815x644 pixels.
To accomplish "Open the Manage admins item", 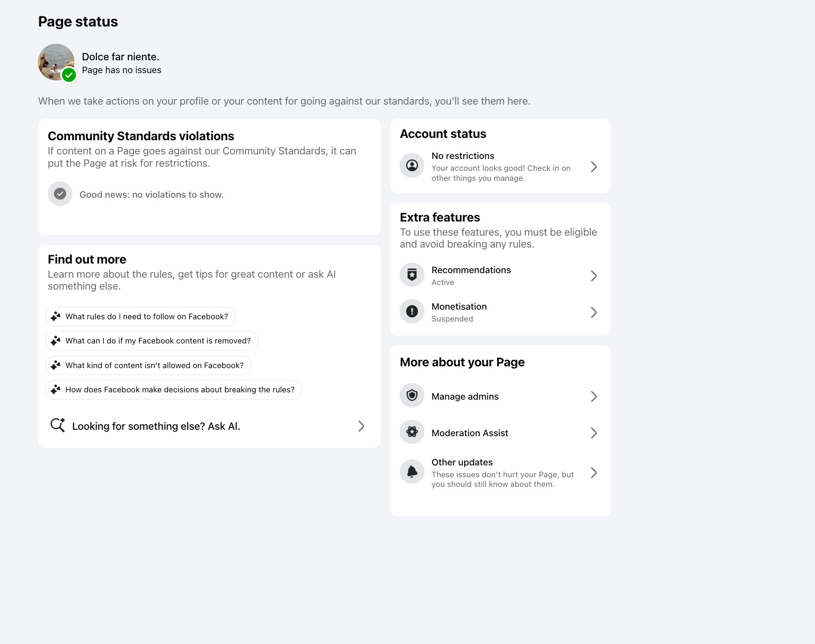I will pyautogui.click(x=500, y=396).
